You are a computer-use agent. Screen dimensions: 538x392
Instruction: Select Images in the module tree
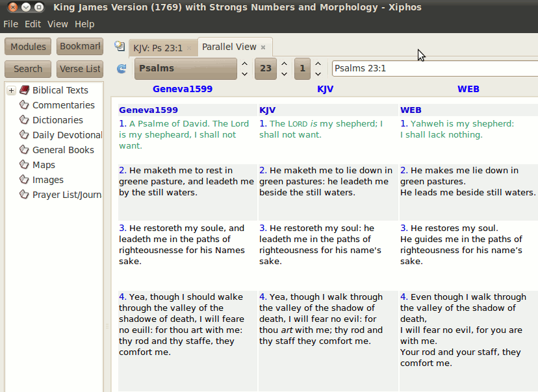click(47, 180)
